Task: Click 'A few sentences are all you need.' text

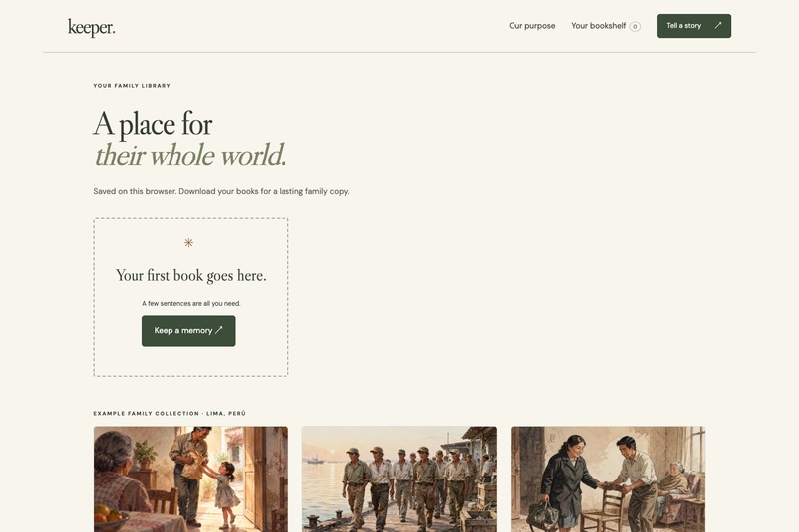Action: tap(191, 303)
